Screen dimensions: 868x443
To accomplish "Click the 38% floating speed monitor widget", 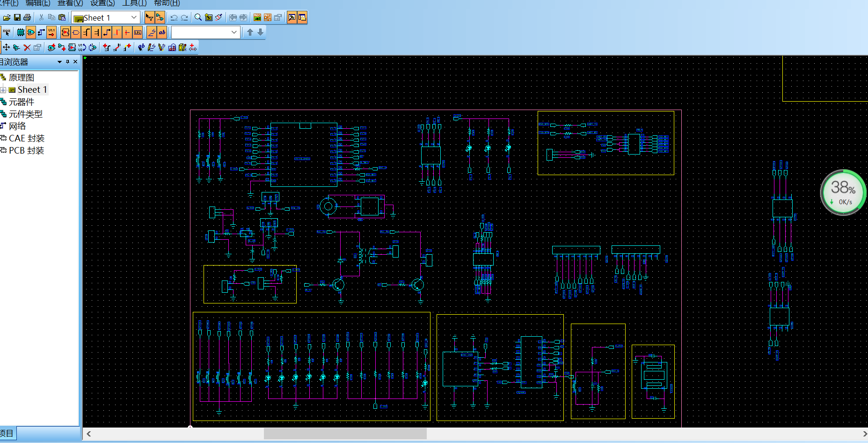I will coord(843,192).
